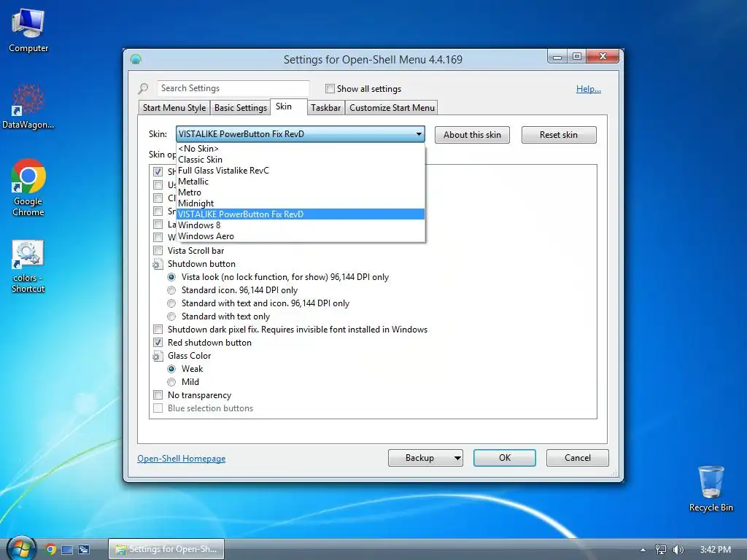This screenshot has width=747, height=560.
Task: Click the Cancel button
Action: [578, 458]
